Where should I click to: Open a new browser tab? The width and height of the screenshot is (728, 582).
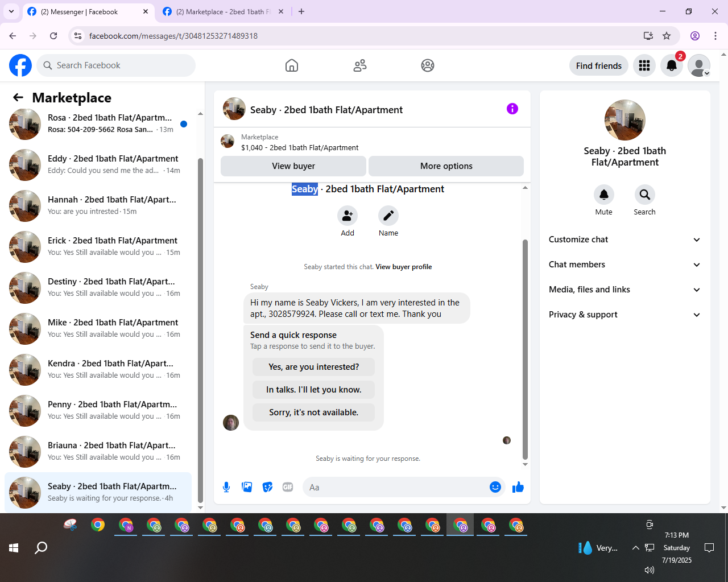(x=301, y=11)
